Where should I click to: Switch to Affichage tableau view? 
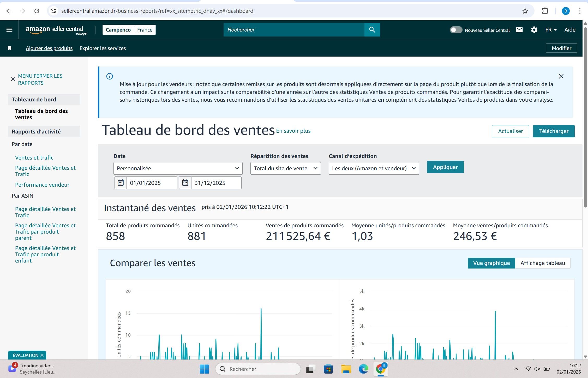point(542,263)
